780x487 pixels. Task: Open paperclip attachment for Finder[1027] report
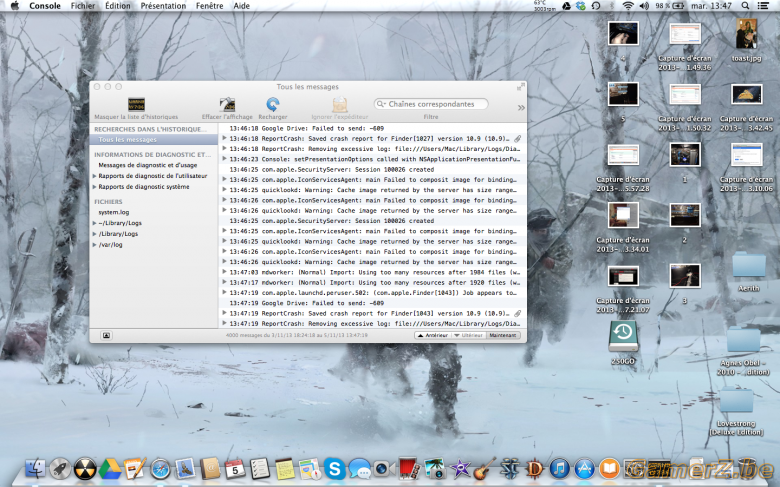(x=517, y=139)
